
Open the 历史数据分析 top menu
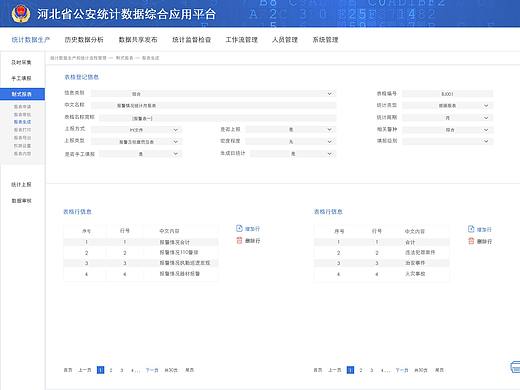click(x=84, y=40)
